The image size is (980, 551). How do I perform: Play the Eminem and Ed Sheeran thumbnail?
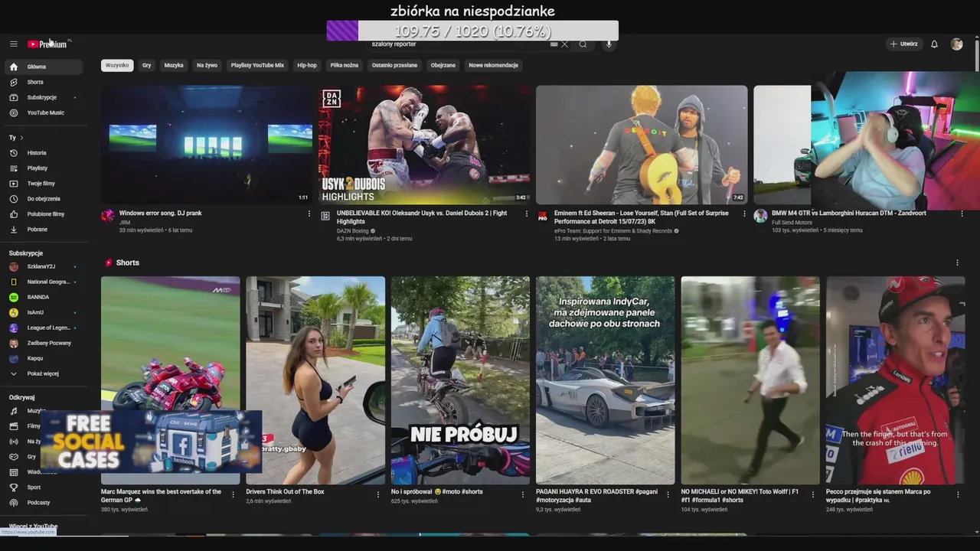(x=642, y=145)
